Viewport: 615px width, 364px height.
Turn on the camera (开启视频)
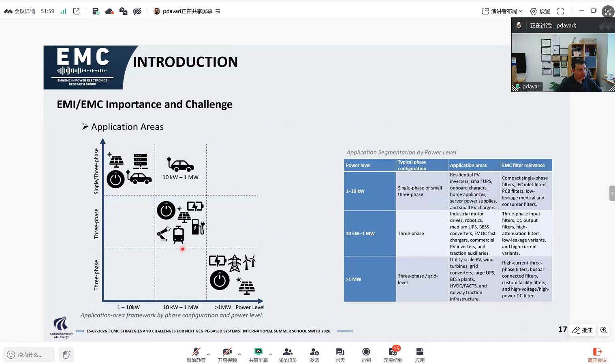[x=227, y=355]
